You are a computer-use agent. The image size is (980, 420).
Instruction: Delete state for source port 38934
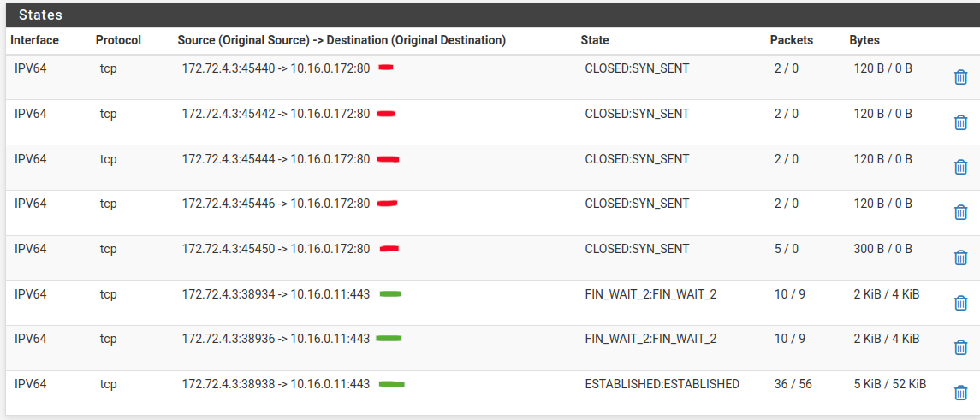[960, 303]
